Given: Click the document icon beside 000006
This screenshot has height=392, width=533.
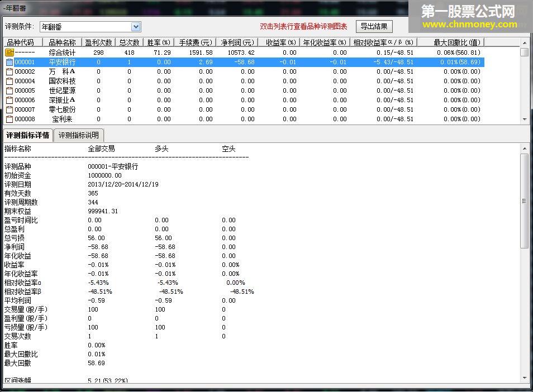Looking at the screenshot, I should pyautogui.click(x=9, y=100).
